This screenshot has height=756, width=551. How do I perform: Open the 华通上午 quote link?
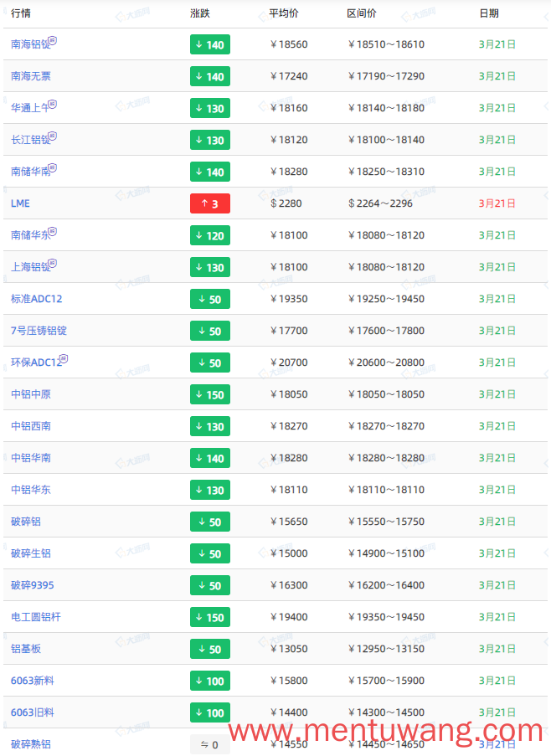(30, 108)
